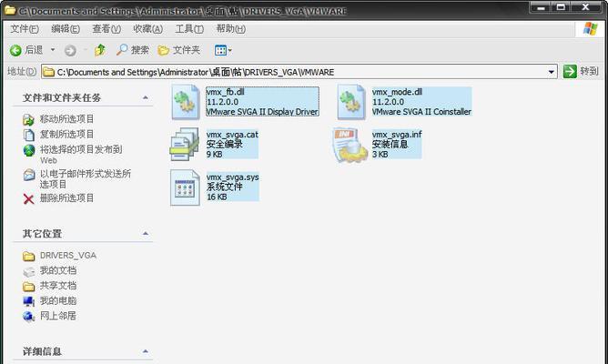The width and height of the screenshot is (608, 364).
Task: Click the 安全编录 file type text
Action: coord(225,144)
